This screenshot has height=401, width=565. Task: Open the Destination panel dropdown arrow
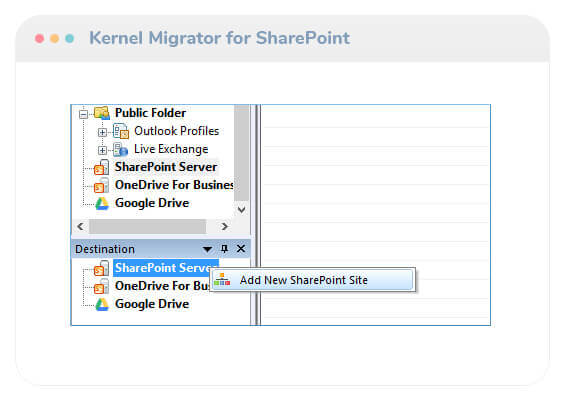(207, 249)
